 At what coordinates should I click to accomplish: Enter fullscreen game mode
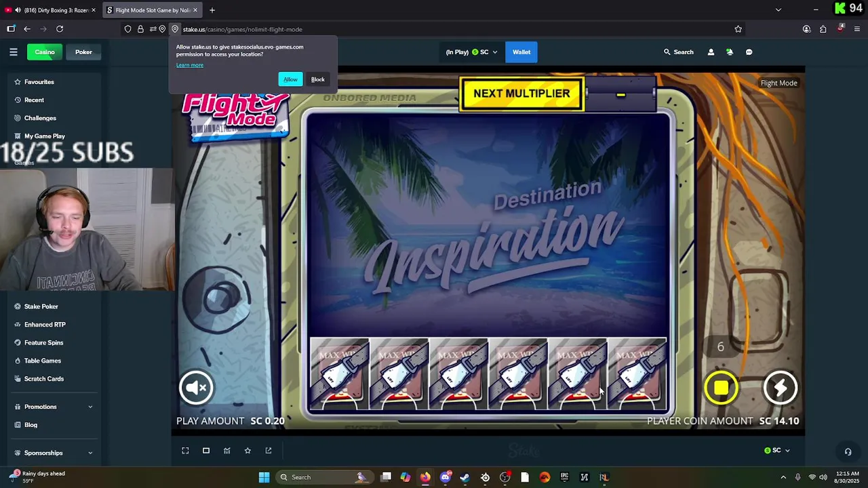click(x=185, y=451)
